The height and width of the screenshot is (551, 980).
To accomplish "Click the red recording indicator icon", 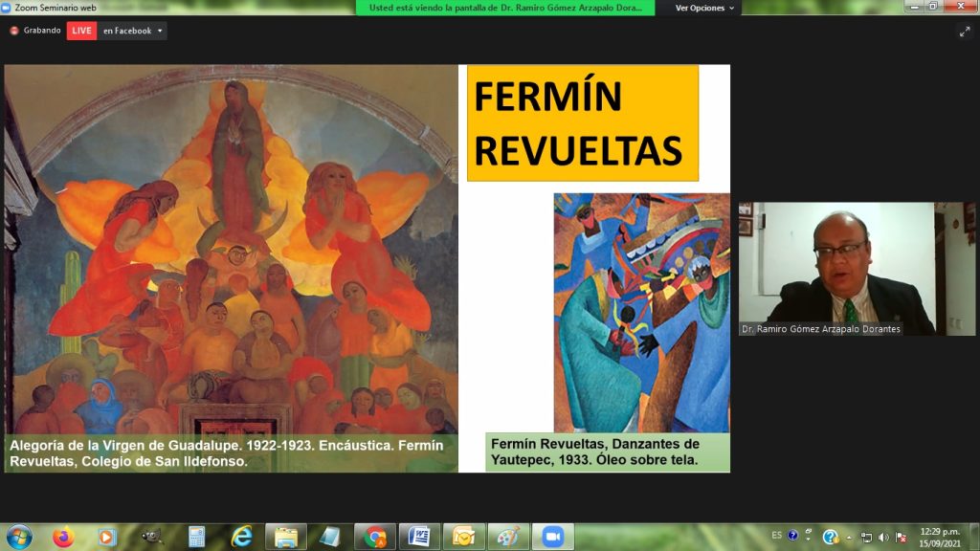I will (13, 31).
